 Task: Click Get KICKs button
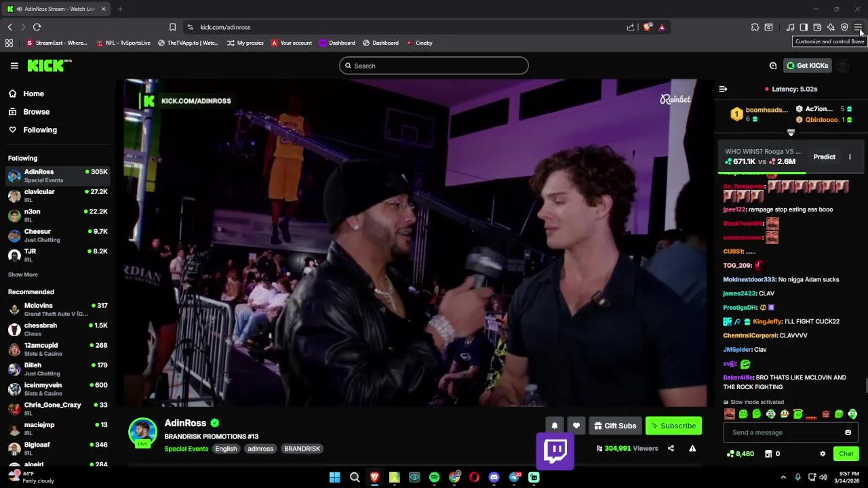coord(807,66)
